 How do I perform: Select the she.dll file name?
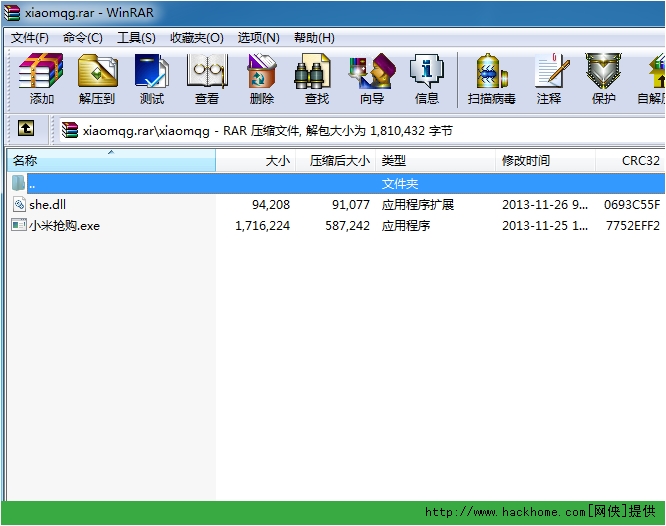click(48, 205)
